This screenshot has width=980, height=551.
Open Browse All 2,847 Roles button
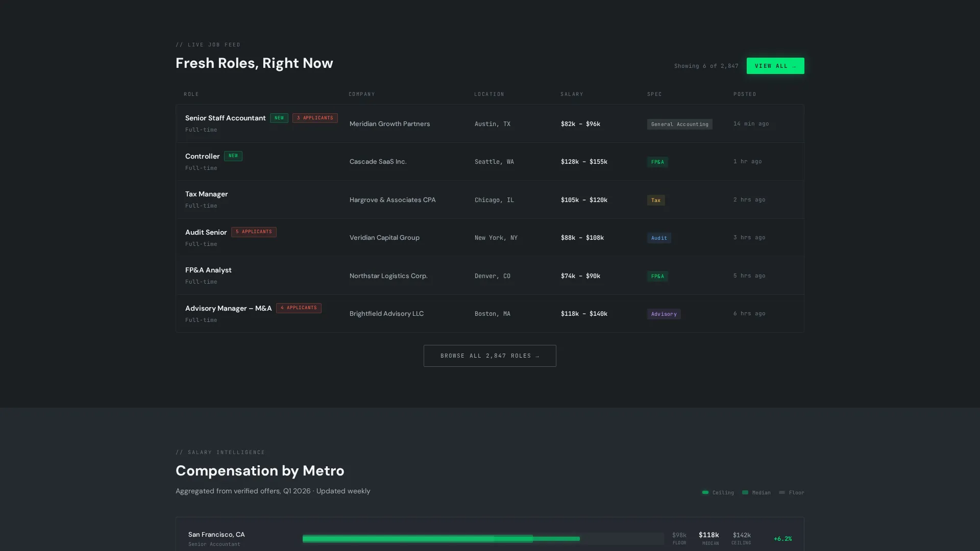[489, 356]
